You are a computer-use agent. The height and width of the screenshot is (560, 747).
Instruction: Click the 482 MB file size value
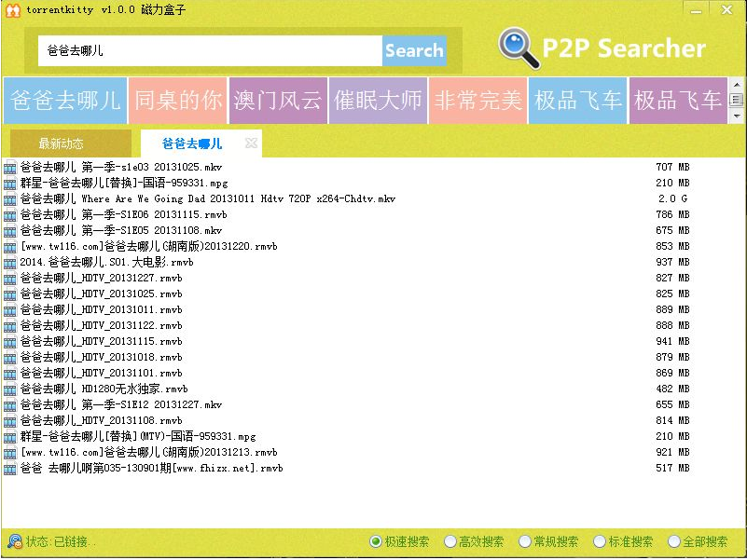[x=672, y=389]
